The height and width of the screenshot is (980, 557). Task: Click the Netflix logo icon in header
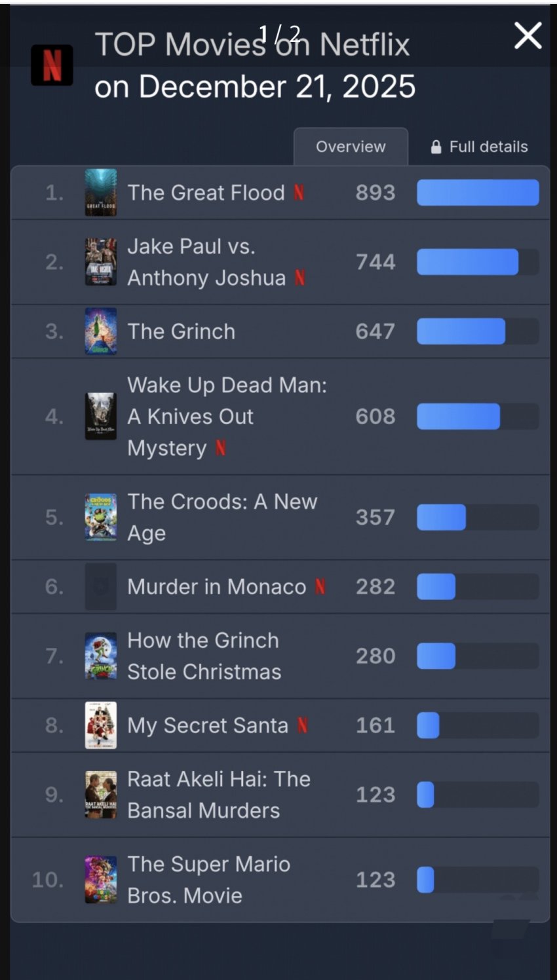(x=52, y=65)
